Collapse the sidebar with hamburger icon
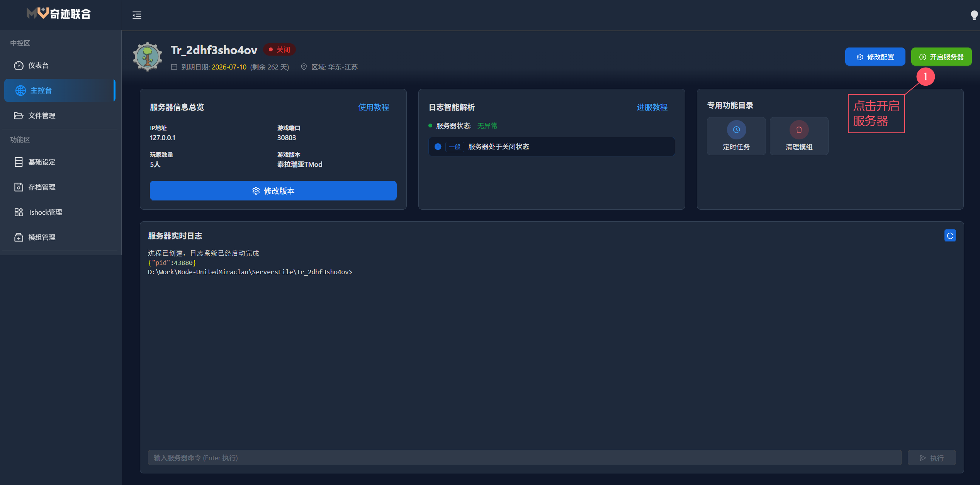This screenshot has height=485, width=980. (137, 15)
